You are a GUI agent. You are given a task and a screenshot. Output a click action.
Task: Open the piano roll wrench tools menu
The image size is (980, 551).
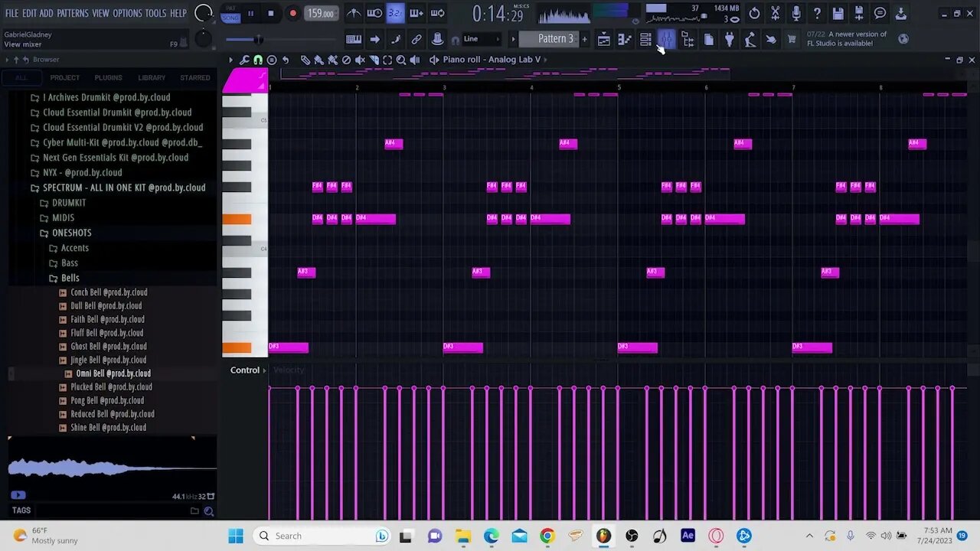click(244, 60)
